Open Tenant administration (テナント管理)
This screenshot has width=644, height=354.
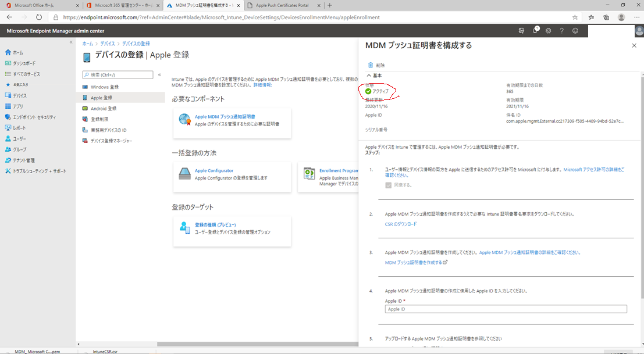tap(20, 160)
